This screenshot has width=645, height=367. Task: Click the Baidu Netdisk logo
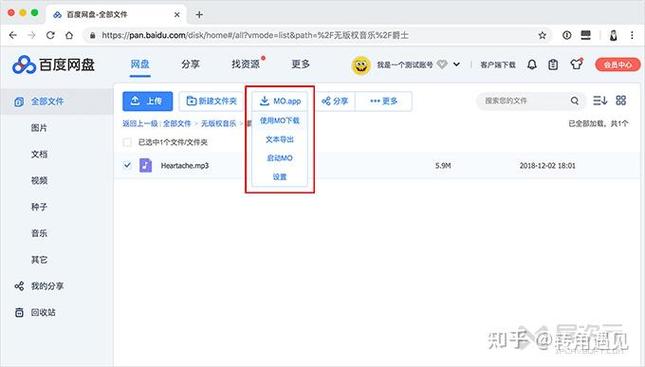coord(53,65)
